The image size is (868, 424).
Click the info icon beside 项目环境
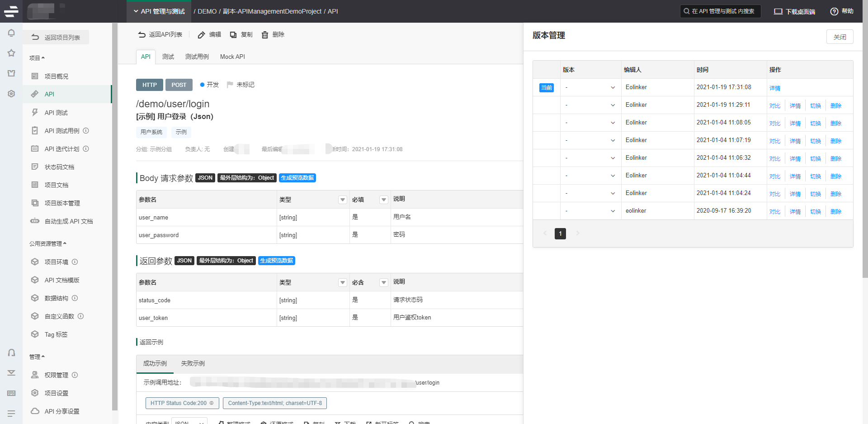[75, 262]
